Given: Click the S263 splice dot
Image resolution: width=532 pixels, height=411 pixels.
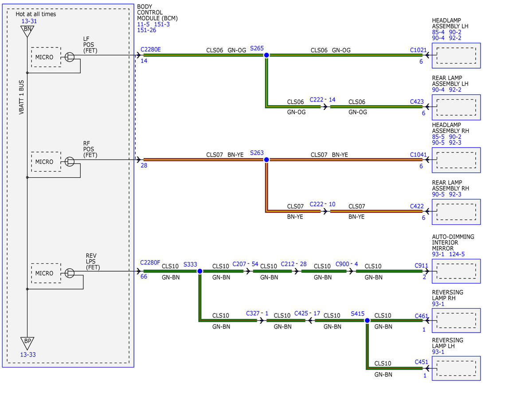Looking at the screenshot, I should click(x=266, y=160).
